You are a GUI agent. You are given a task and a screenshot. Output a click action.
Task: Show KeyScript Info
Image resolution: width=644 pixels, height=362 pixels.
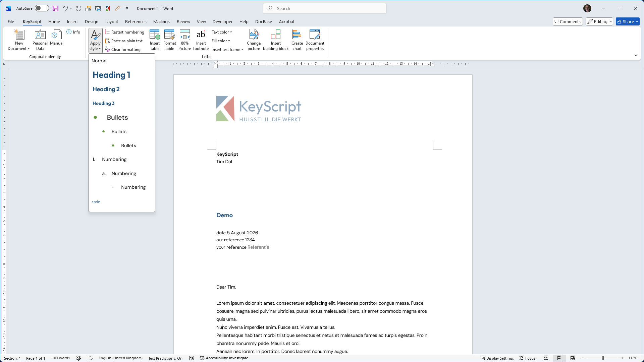[73, 32]
